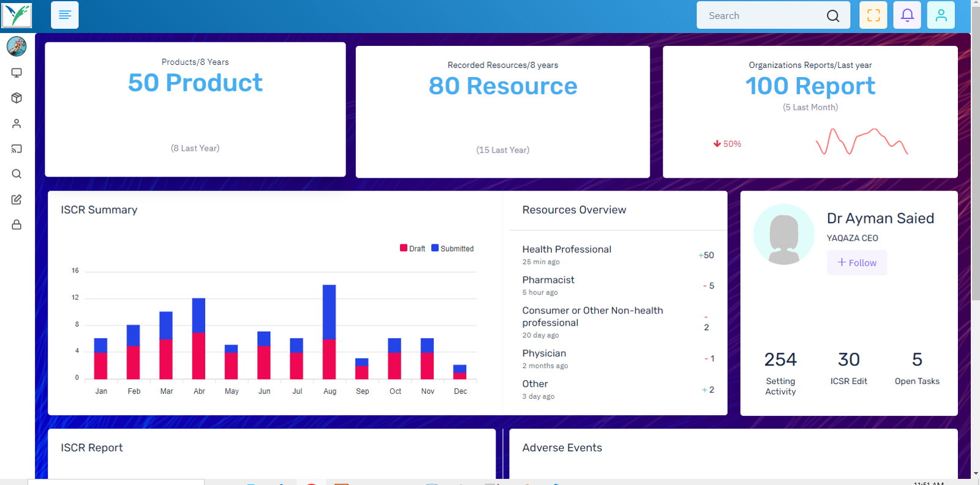This screenshot has width=980, height=485.
Task: Toggle Submitted series in chart legend
Action: tap(453, 249)
